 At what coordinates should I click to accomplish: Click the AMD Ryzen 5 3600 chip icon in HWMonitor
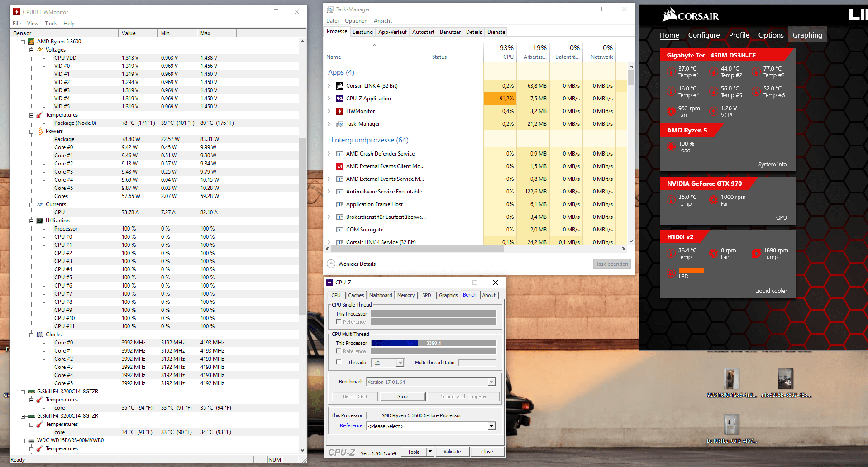tap(31, 42)
